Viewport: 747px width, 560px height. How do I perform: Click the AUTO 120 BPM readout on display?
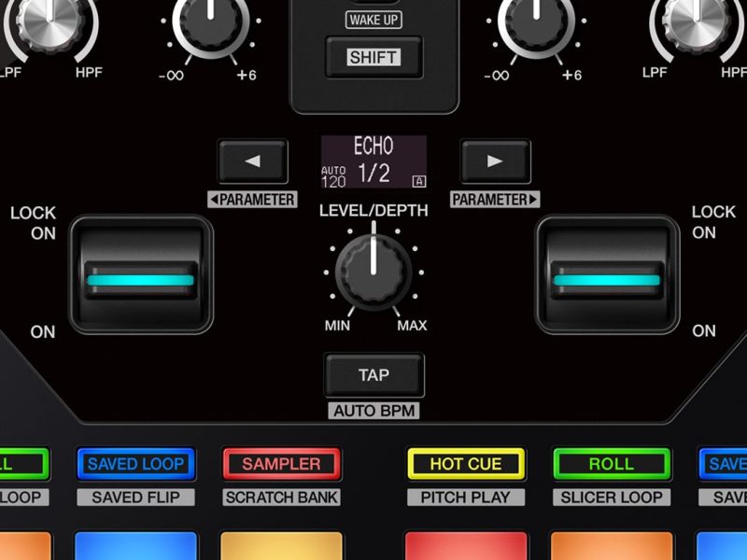pyautogui.click(x=333, y=177)
